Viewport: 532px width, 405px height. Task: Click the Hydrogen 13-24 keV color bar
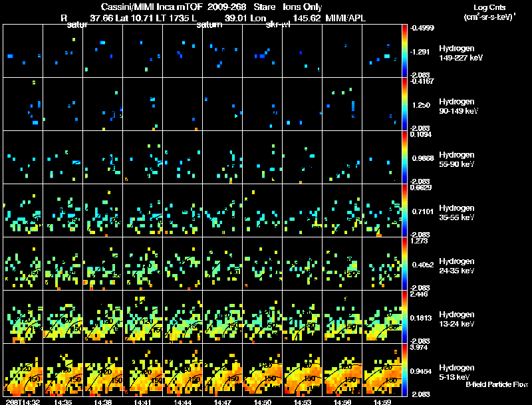pos(404,317)
